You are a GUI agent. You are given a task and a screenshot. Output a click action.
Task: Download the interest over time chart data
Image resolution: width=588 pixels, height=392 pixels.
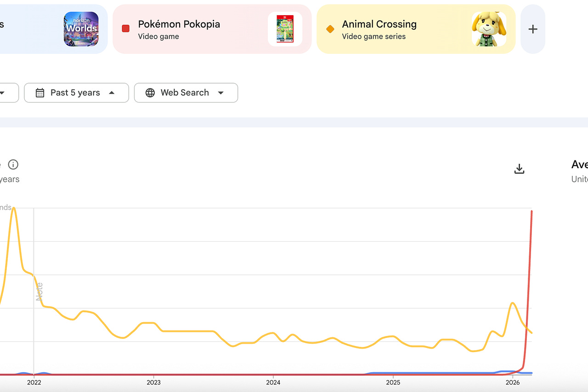point(519,169)
